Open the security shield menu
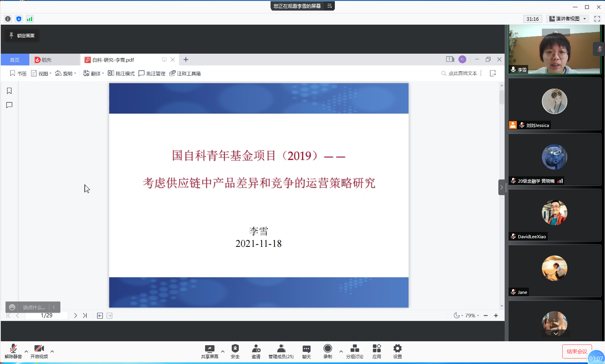 pos(235,351)
